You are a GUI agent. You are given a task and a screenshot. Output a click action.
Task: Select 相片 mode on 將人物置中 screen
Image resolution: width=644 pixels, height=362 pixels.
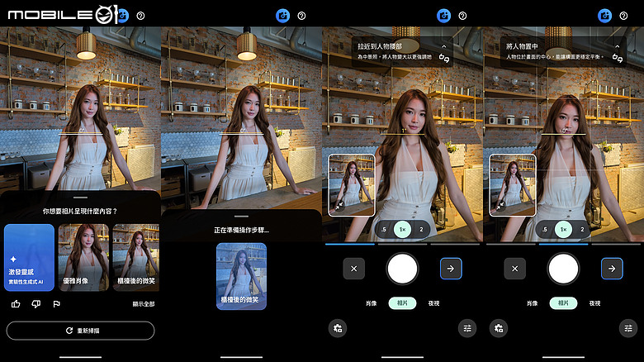tap(563, 303)
